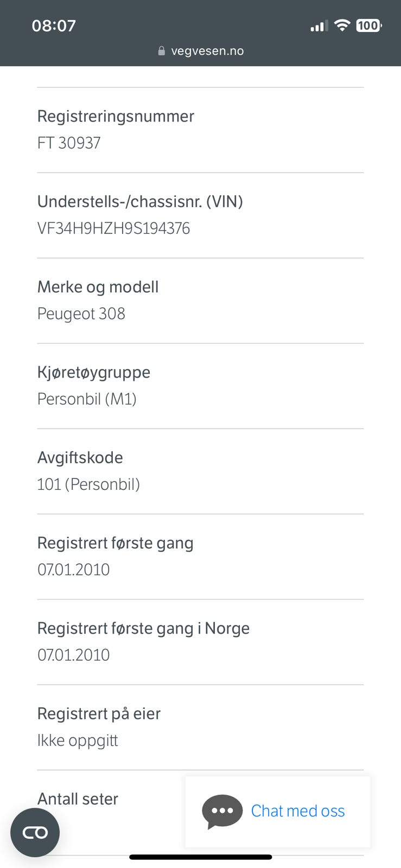Tap the Ikke oppgitt owner value
The width and height of the screenshot is (401, 868).
[78, 741]
